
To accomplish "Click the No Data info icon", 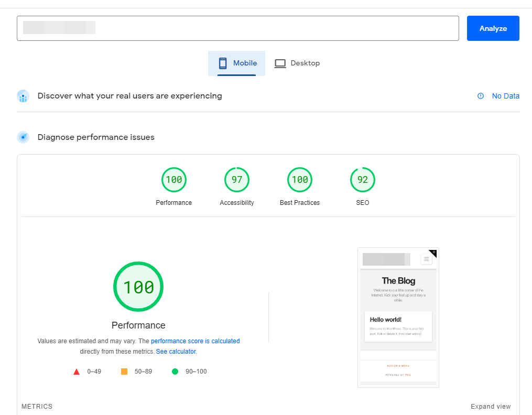I will tap(481, 96).
